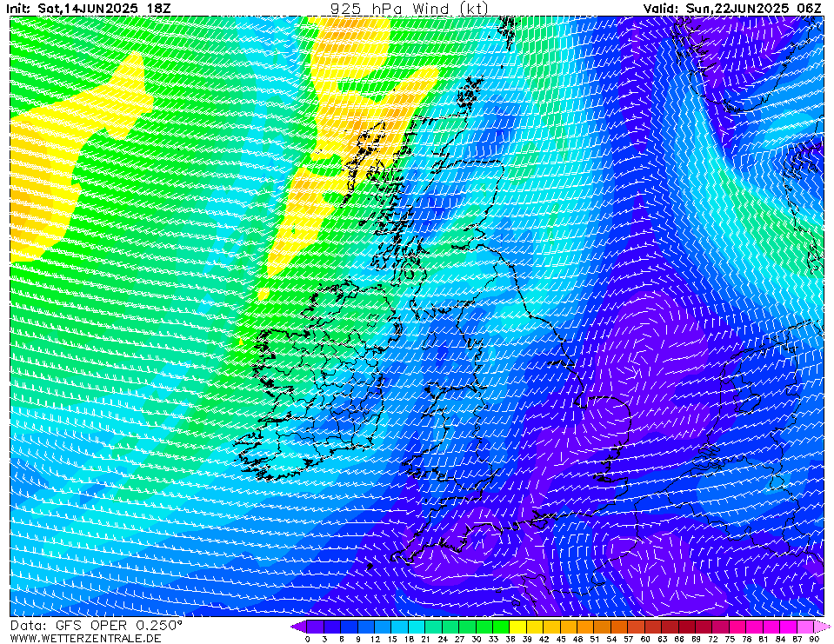Click the '75' value on the legend
834x644 pixels.
730,639
